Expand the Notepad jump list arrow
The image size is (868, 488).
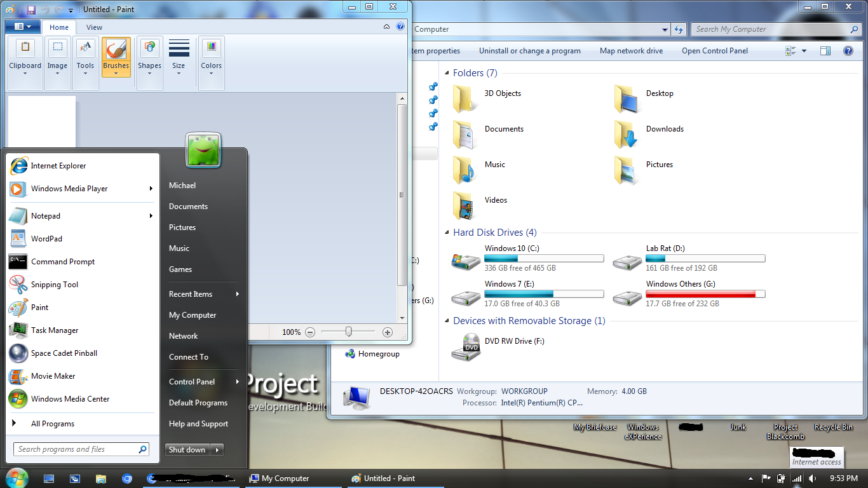pyautogui.click(x=151, y=216)
